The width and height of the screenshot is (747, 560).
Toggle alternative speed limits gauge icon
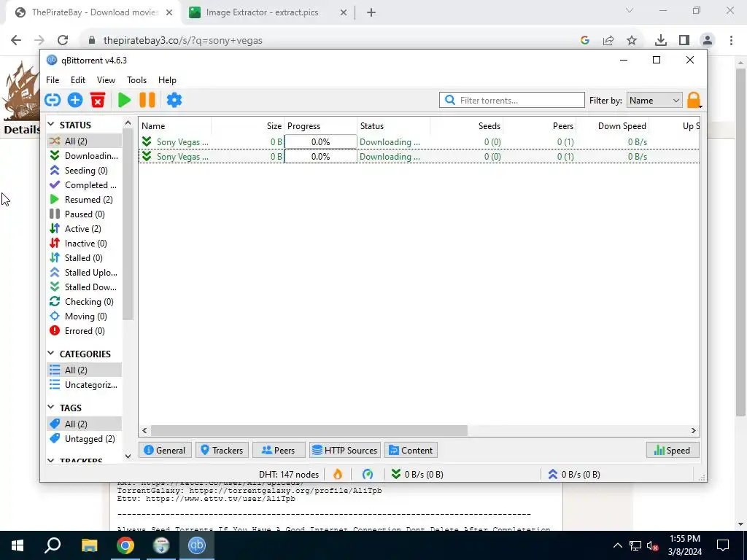(368, 474)
